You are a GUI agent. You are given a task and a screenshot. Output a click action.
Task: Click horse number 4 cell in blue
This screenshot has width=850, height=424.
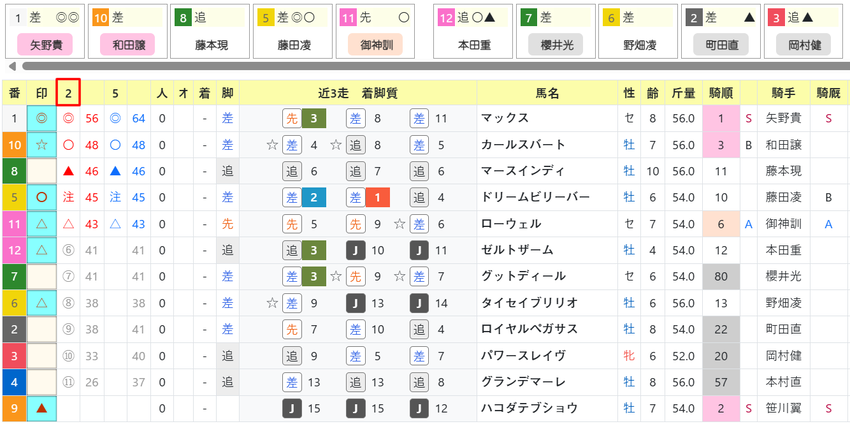[14, 382]
